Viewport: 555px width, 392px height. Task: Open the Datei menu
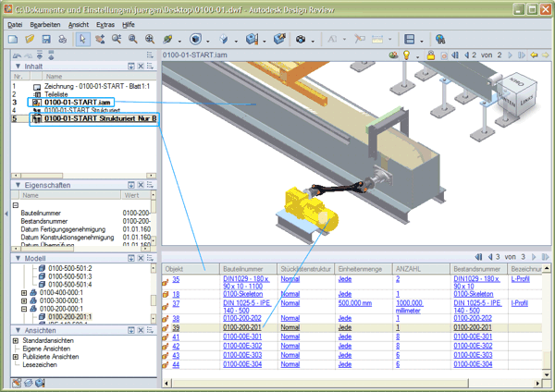pos(15,24)
